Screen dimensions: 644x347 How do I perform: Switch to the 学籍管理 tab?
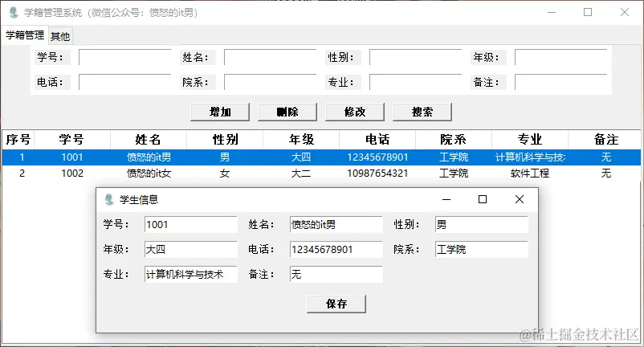click(25, 35)
